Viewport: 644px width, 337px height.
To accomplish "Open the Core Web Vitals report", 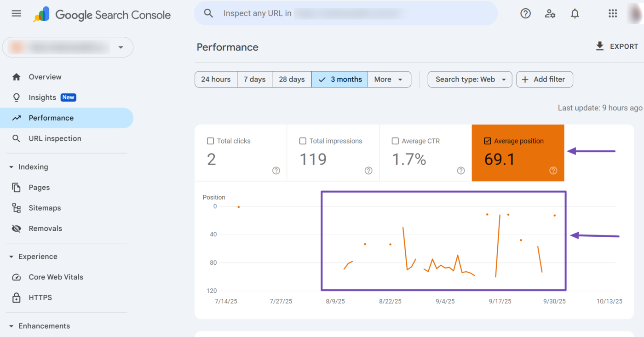I will [x=56, y=277].
